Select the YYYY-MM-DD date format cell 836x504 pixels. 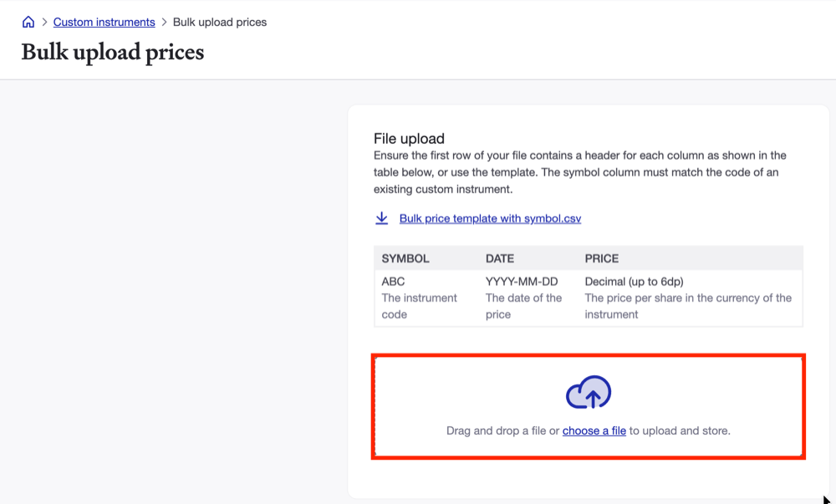click(522, 282)
